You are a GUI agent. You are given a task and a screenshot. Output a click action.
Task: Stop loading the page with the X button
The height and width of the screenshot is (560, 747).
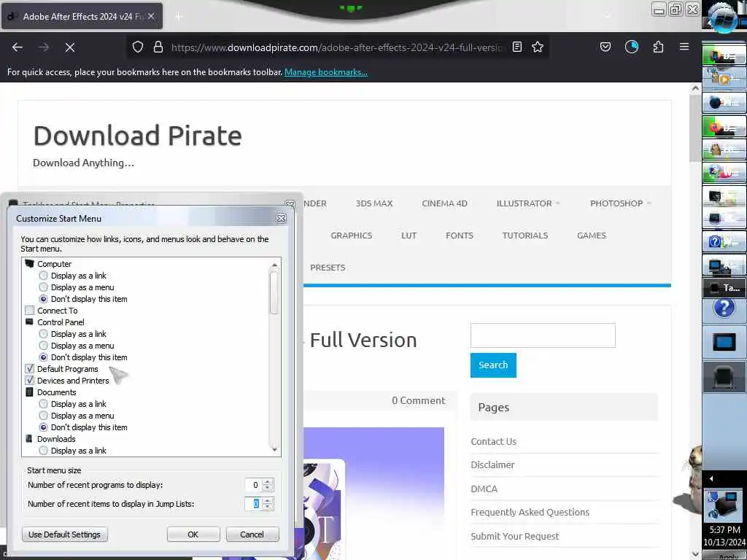coord(69,47)
